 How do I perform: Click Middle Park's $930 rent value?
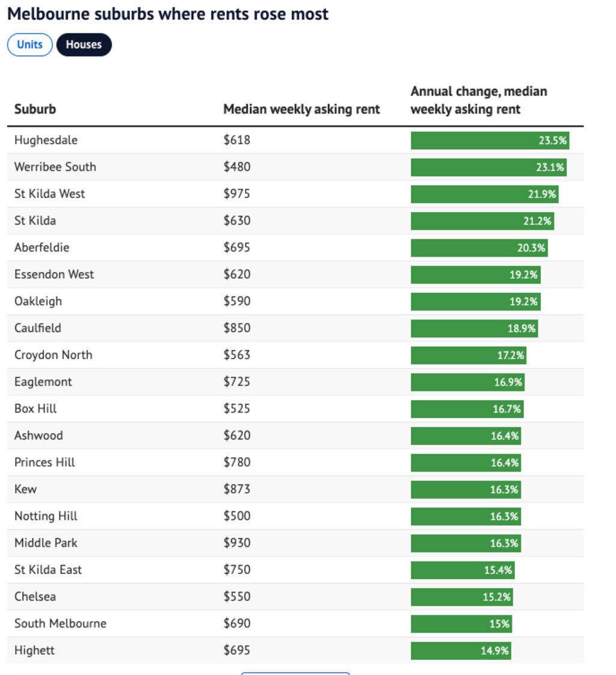237,543
